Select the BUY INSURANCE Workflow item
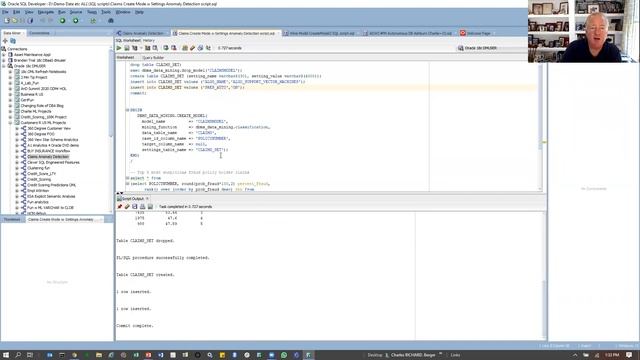Image resolution: width=640 pixels, height=360 pixels. click(48, 151)
